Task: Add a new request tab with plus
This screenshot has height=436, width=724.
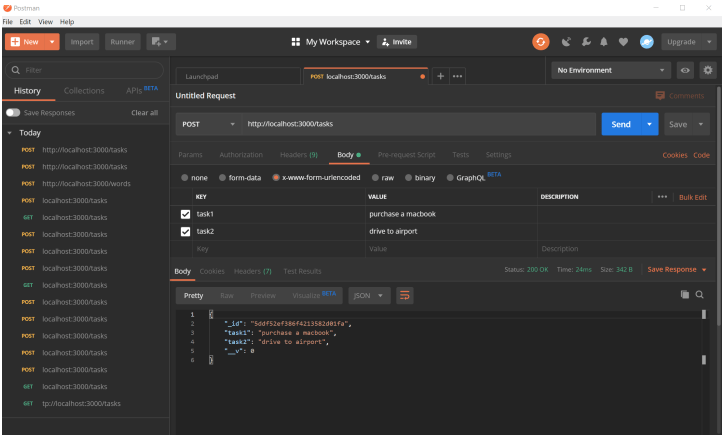Action: tap(441, 76)
